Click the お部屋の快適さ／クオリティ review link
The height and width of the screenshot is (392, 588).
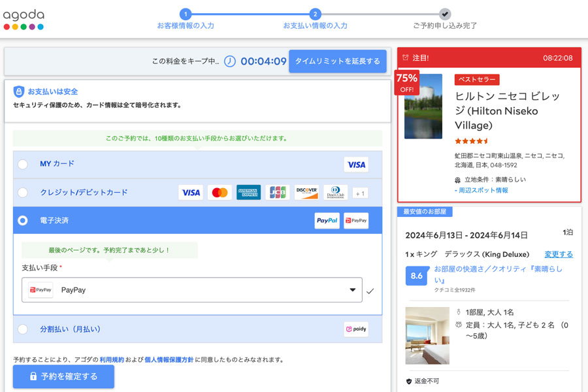[x=498, y=274]
